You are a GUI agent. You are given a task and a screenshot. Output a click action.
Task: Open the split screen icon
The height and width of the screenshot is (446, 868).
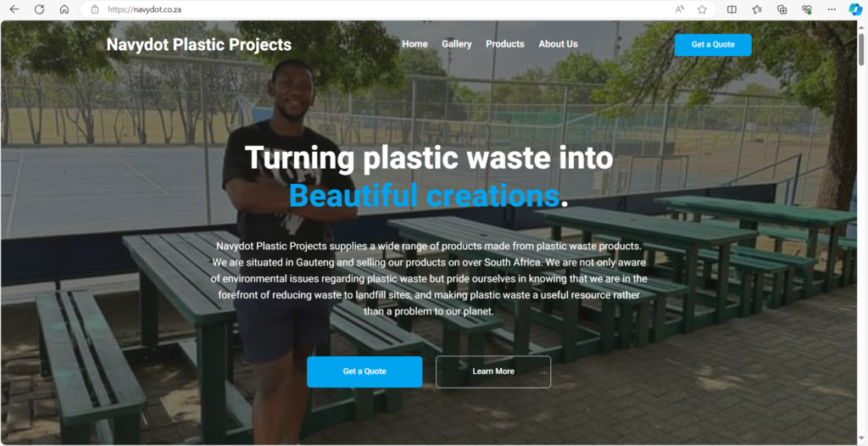[732, 9]
